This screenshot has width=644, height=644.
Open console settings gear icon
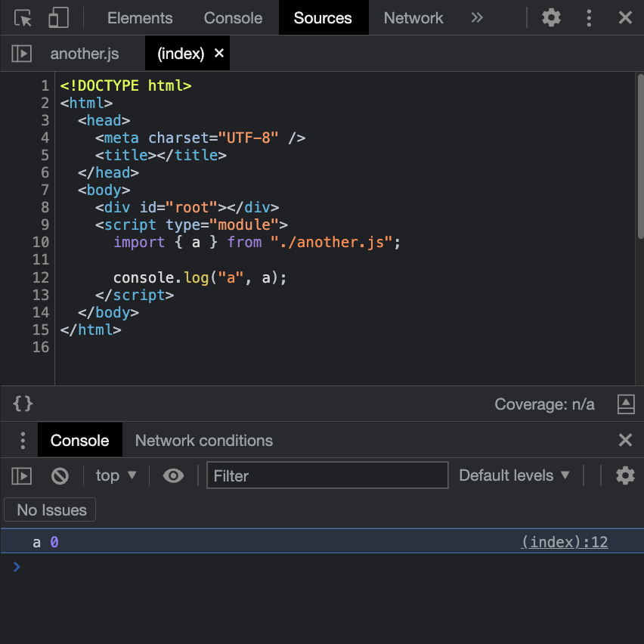pyautogui.click(x=625, y=475)
